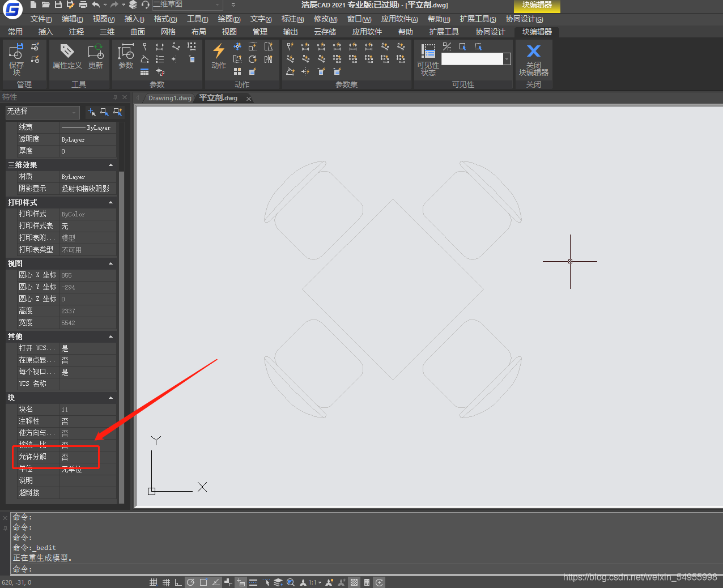
Task: Click the layers stack icon in quick access
Action: coord(133,5)
